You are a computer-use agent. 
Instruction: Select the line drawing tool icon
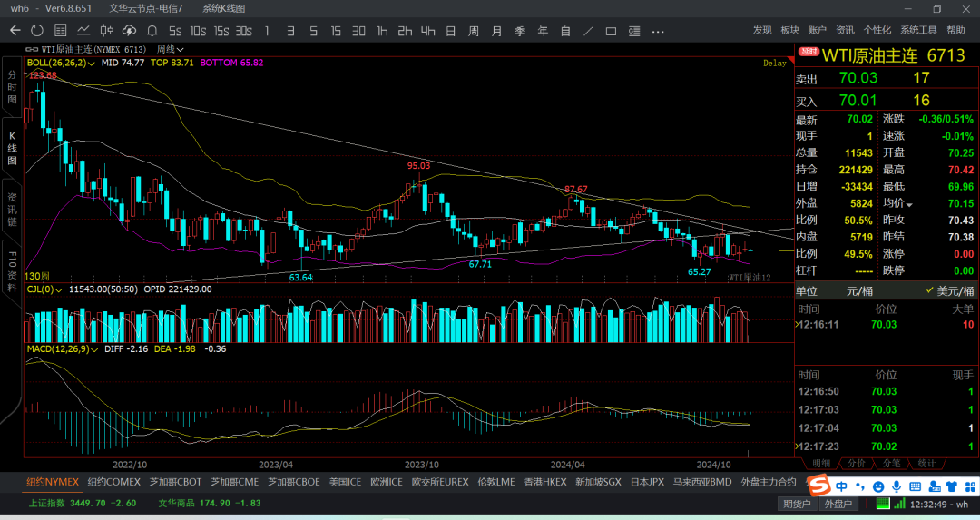[588, 30]
